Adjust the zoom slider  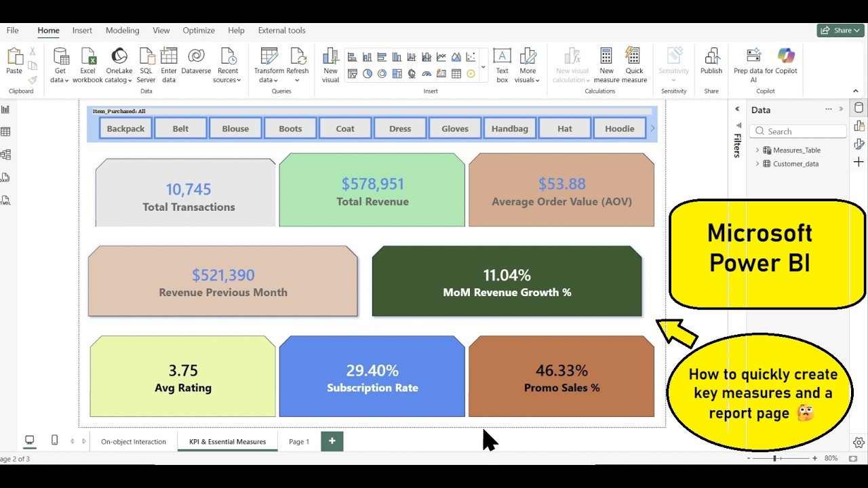click(x=774, y=458)
